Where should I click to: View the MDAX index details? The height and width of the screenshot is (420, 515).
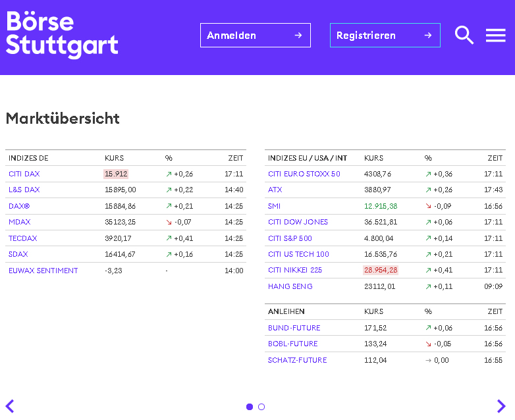[x=20, y=222]
